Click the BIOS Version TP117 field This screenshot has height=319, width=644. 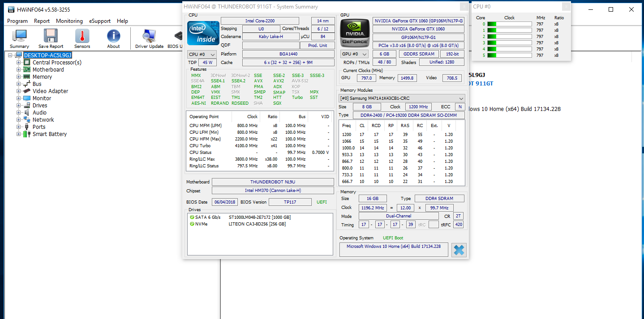point(290,202)
